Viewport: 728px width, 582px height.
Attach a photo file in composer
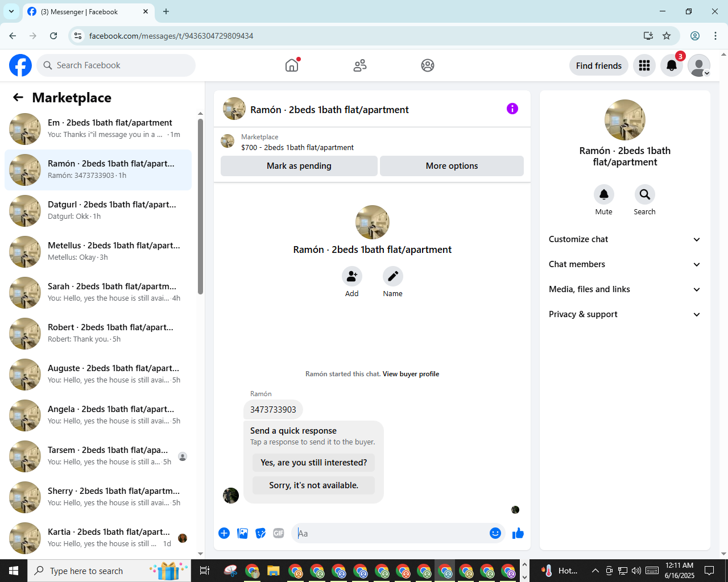(x=243, y=533)
